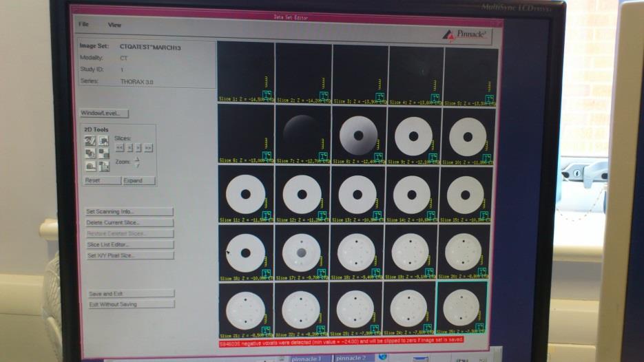
Task: Select the Slice 7 thumbnail
Action: 302,134
